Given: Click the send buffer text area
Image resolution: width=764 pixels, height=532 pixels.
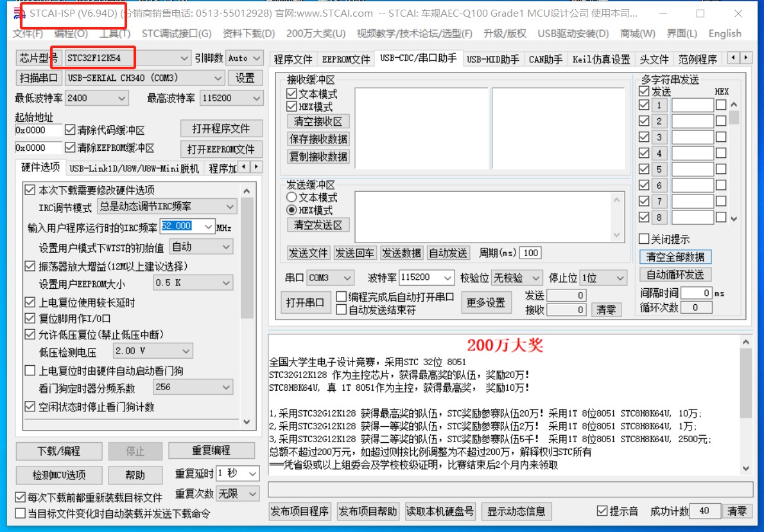Looking at the screenshot, I should point(483,217).
